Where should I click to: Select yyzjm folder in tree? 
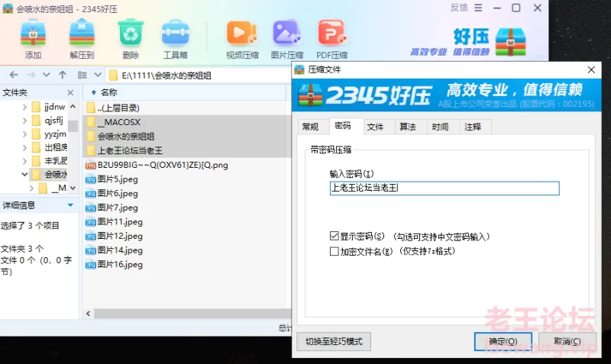point(55,134)
